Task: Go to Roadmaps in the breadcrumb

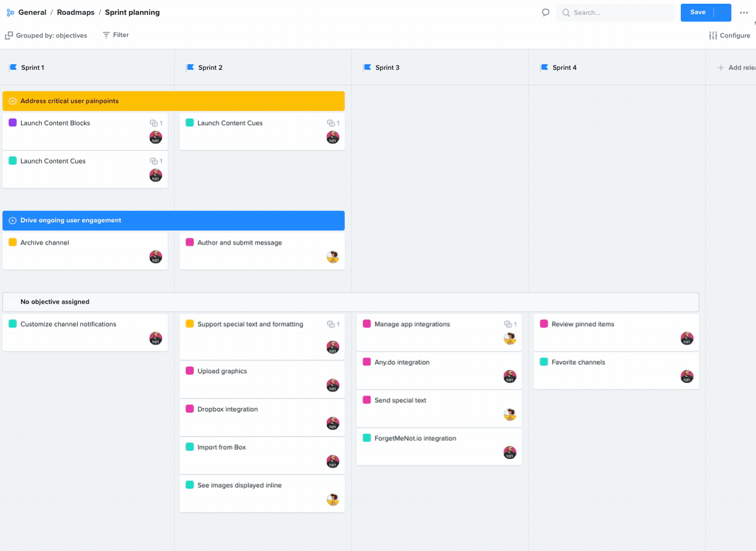Action: 75,12
